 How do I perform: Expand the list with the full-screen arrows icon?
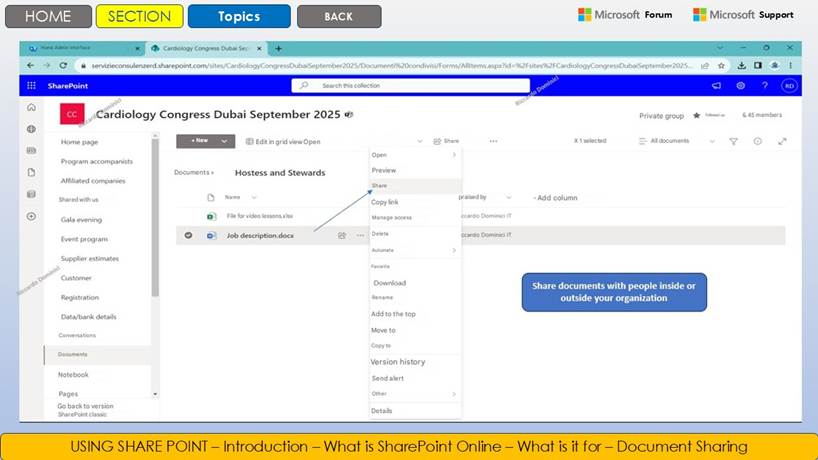pos(782,141)
